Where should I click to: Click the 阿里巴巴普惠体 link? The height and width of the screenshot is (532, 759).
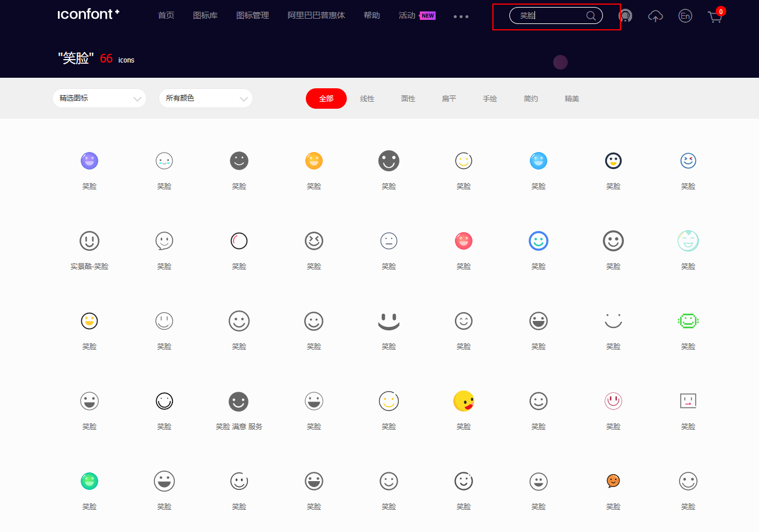(316, 16)
